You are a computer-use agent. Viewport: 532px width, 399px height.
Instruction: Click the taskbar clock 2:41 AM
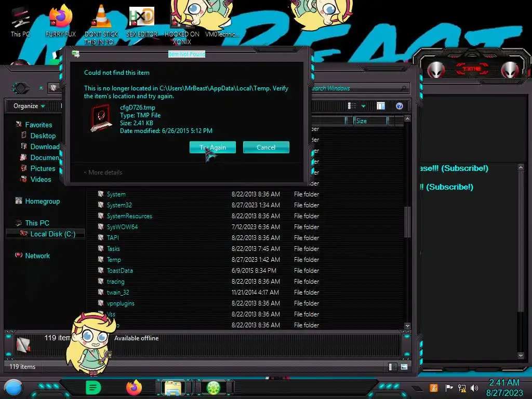pos(504,388)
